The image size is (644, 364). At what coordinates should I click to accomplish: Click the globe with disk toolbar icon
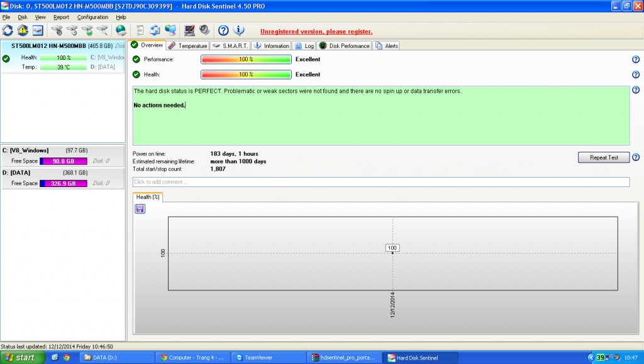121,30
